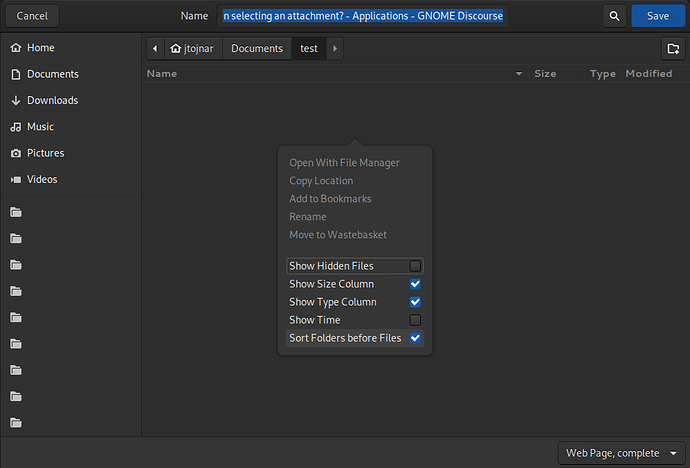
Task: Open the Web Page, complete file type dropdown
Action: pyautogui.click(x=621, y=453)
